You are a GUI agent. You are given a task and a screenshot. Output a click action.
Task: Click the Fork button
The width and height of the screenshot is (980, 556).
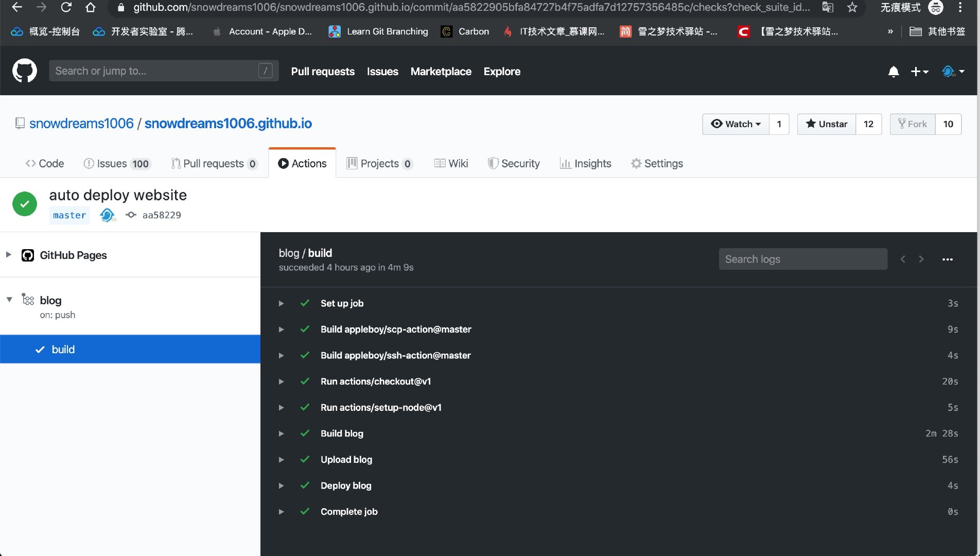[x=912, y=124]
